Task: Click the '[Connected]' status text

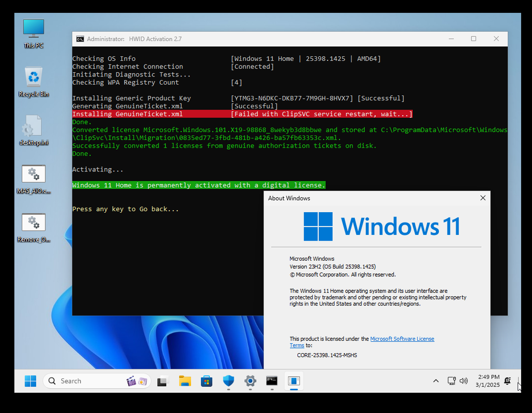Action: tap(252, 67)
